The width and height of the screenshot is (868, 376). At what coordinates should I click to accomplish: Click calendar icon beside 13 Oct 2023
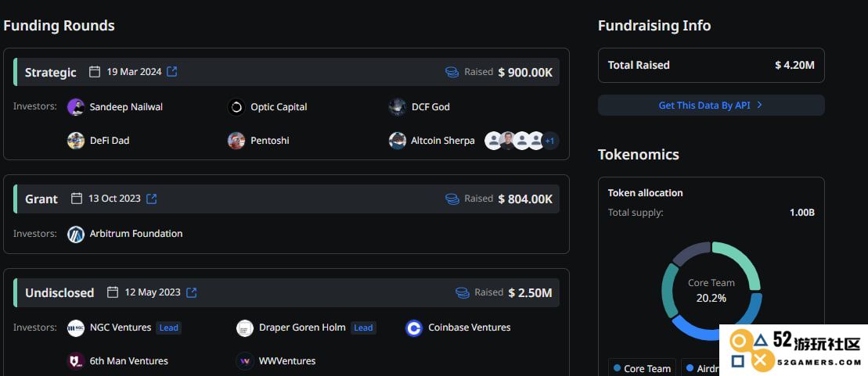click(x=77, y=199)
